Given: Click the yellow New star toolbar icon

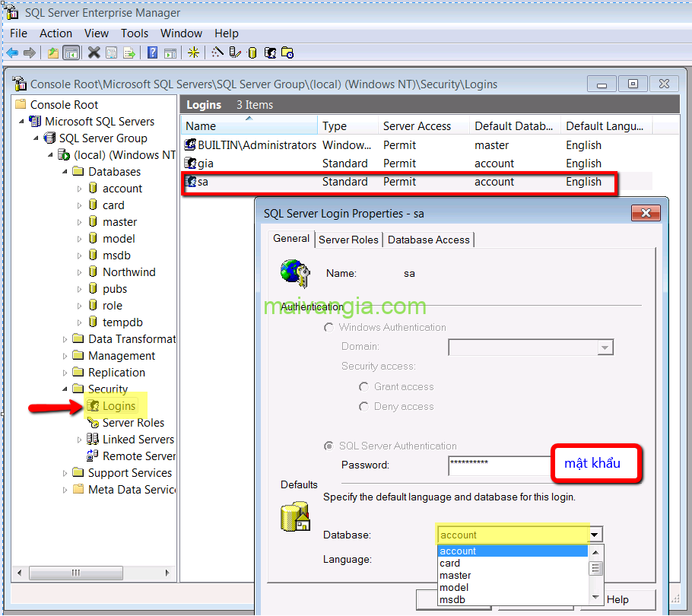Looking at the screenshot, I should point(193,52).
